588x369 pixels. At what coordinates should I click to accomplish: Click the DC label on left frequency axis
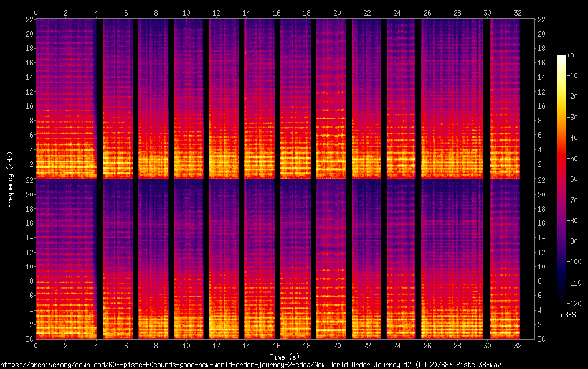coord(30,339)
